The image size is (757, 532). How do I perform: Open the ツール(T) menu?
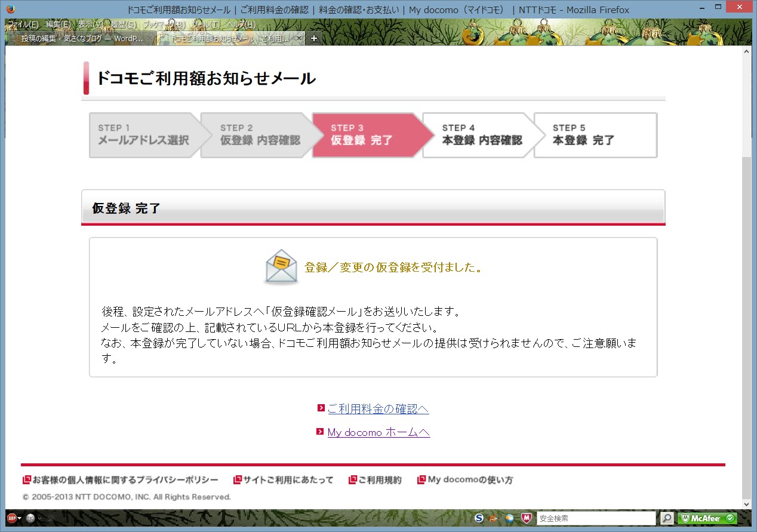point(206,24)
